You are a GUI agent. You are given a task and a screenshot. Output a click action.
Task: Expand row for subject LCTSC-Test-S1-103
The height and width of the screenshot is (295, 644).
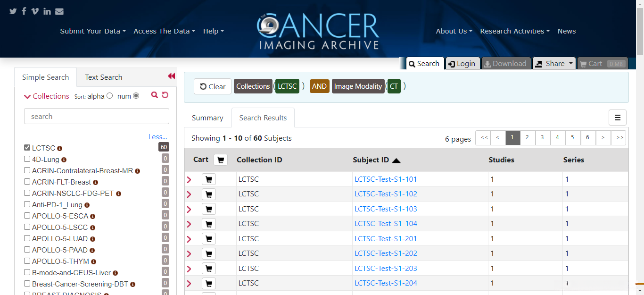(189, 209)
